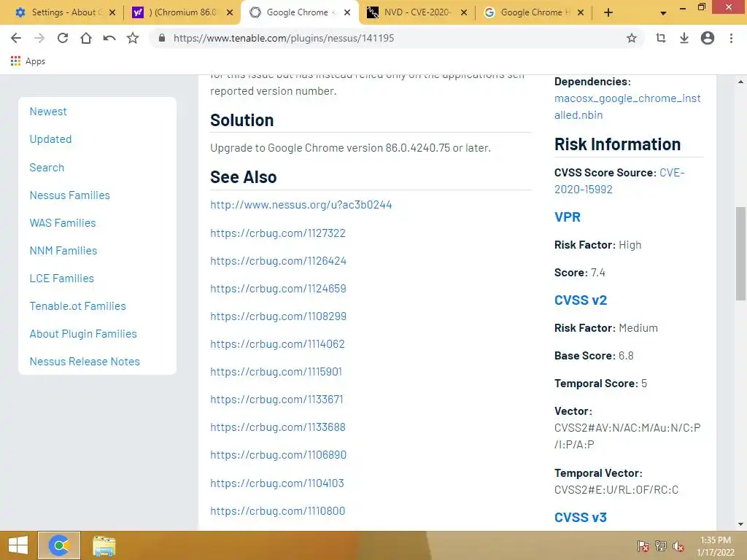Close the NVD - CVE-2020 tab
Viewport: 747px width, 560px height.
[463, 12]
